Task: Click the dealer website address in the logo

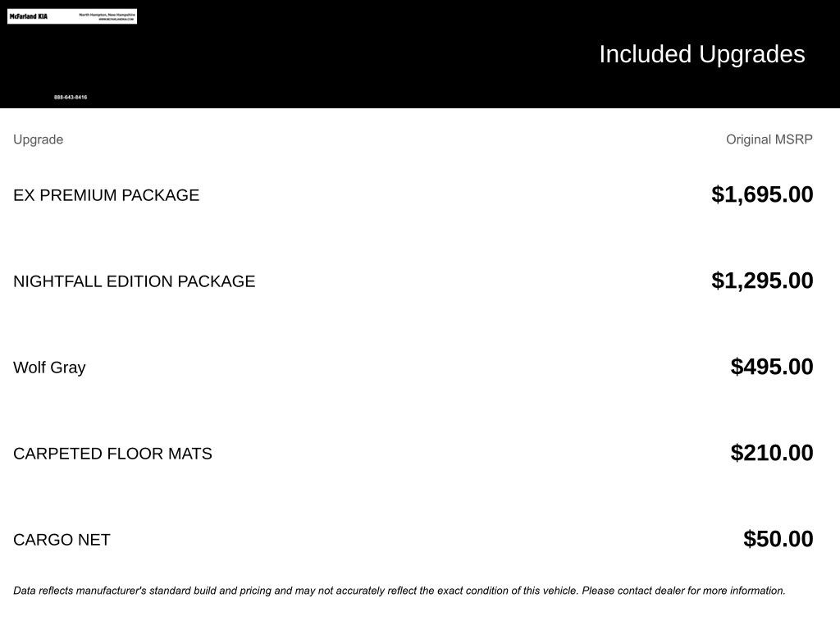Action: tap(116, 19)
